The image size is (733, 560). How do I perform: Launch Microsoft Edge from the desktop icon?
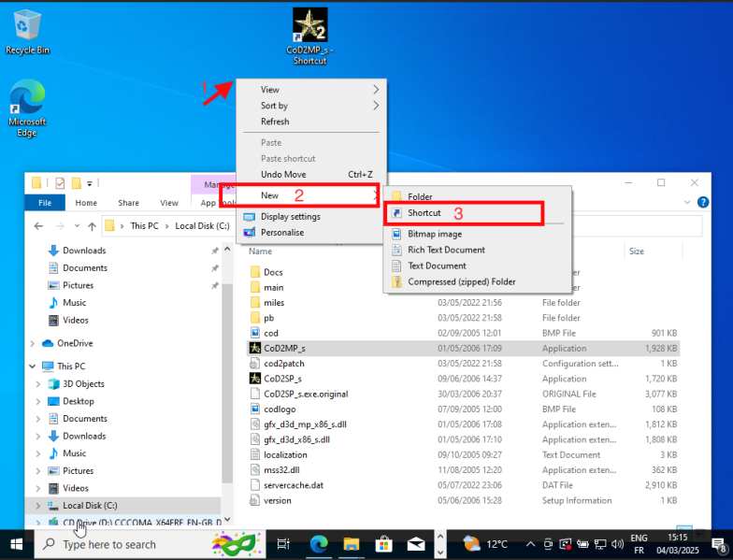pyautogui.click(x=27, y=106)
